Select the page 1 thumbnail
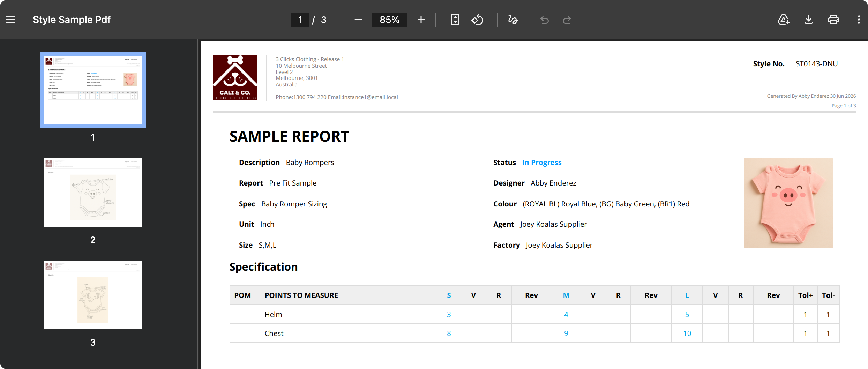 click(93, 90)
